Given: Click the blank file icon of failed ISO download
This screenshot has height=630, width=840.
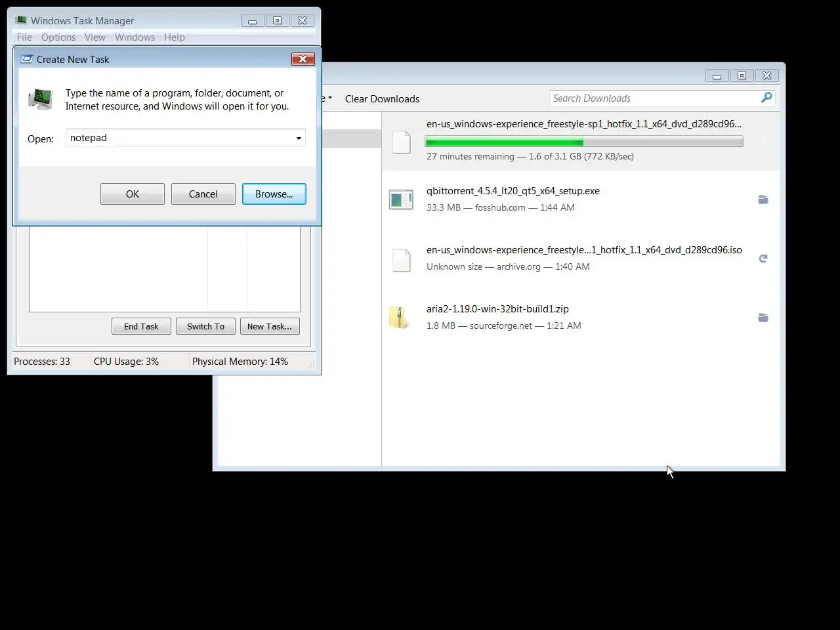Looking at the screenshot, I should click(401, 260).
